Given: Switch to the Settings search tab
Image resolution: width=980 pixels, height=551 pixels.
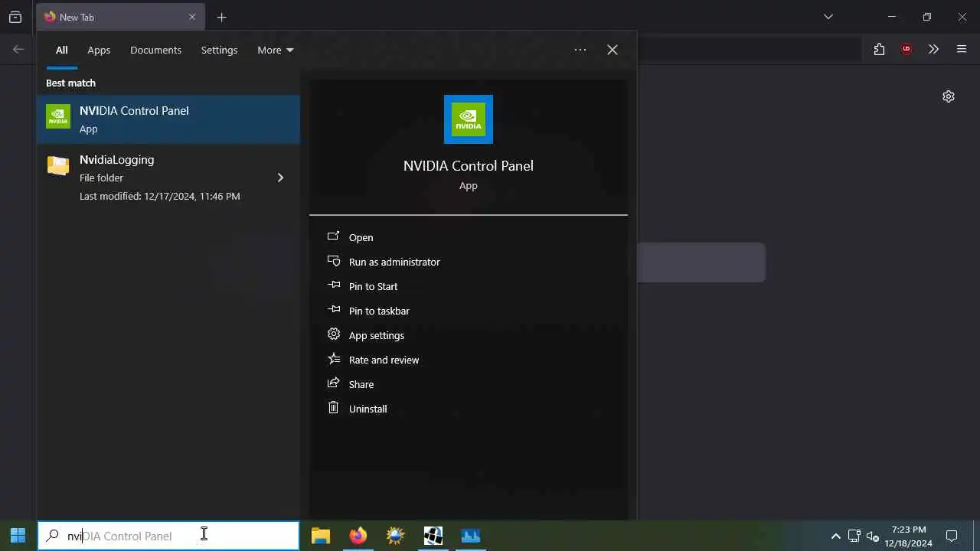Looking at the screenshot, I should (x=219, y=50).
